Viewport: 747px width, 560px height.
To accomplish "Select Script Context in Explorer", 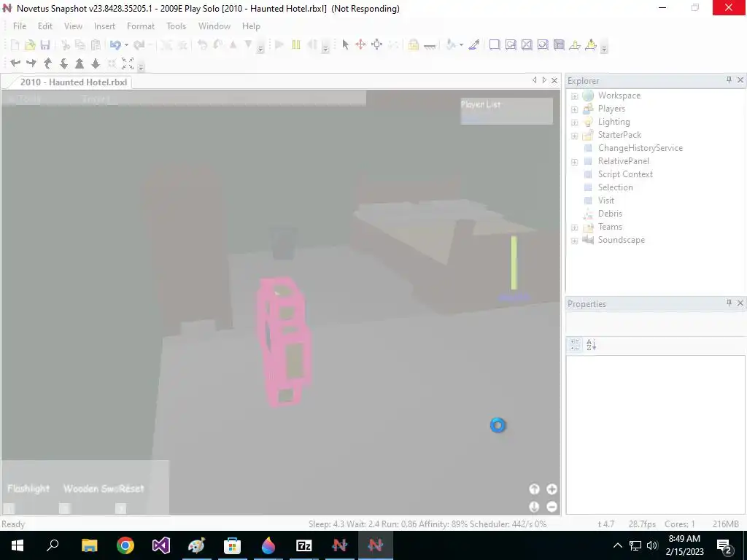I will (625, 174).
